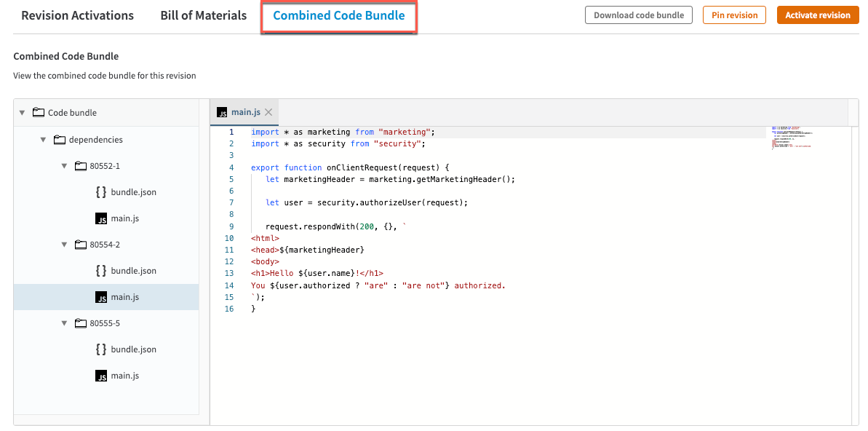The image size is (868, 431).
Task: Click the braces icon for bundle.json under 80552-1
Action: tap(102, 192)
